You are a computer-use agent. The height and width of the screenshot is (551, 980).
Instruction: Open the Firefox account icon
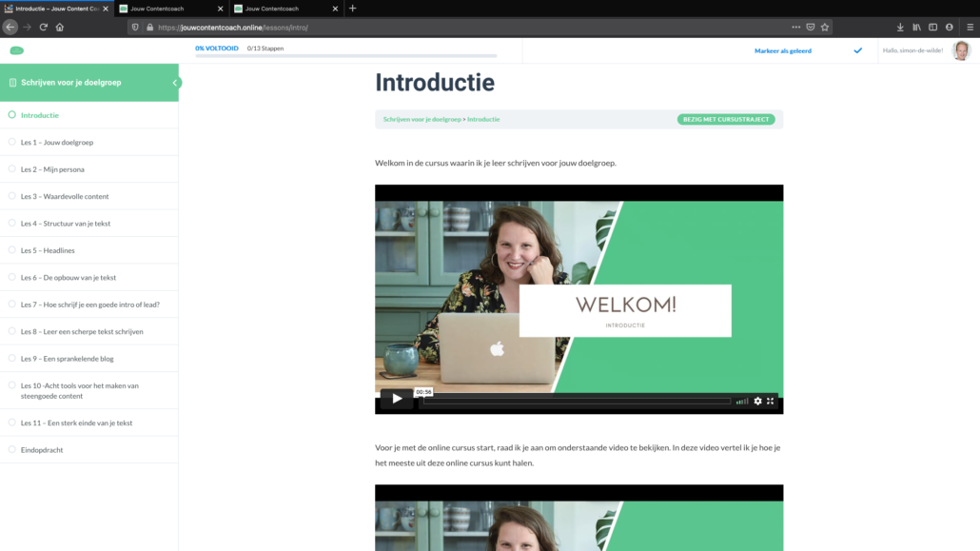[x=950, y=27]
